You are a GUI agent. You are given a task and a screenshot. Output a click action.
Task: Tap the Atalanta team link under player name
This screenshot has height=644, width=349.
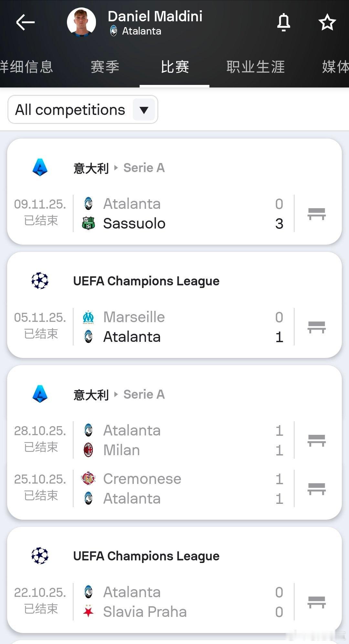pos(141,31)
